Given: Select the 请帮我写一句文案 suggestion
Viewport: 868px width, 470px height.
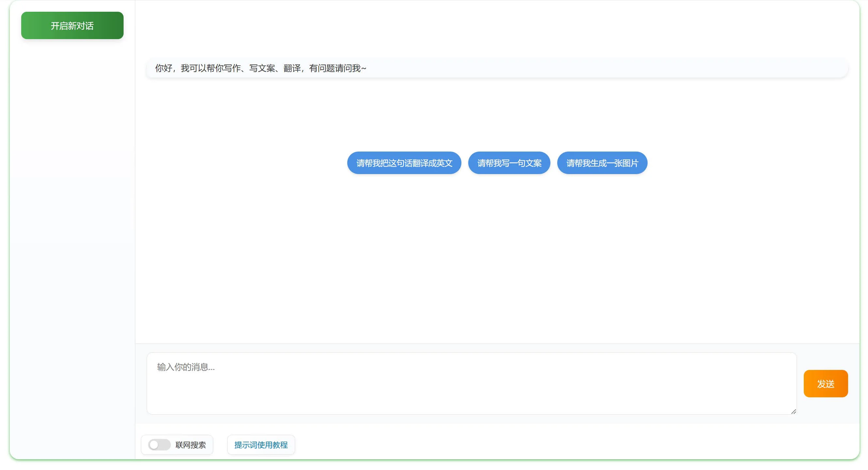Looking at the screenshot, I should pyautogui.click(x=509, y=163).
